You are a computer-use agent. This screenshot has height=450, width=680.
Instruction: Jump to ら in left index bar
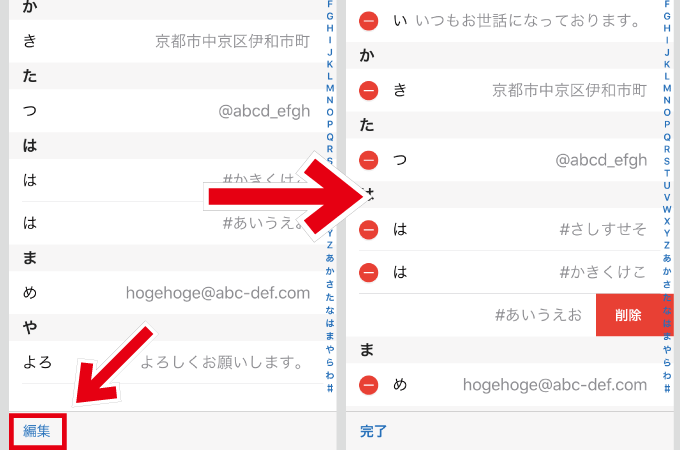tap(330, 362)
